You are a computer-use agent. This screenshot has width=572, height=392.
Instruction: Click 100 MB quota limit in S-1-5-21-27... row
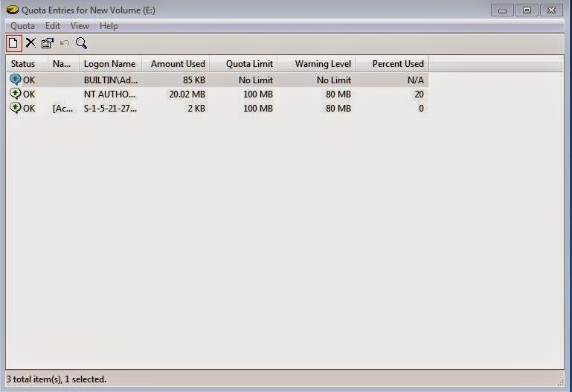coord(258,109)
